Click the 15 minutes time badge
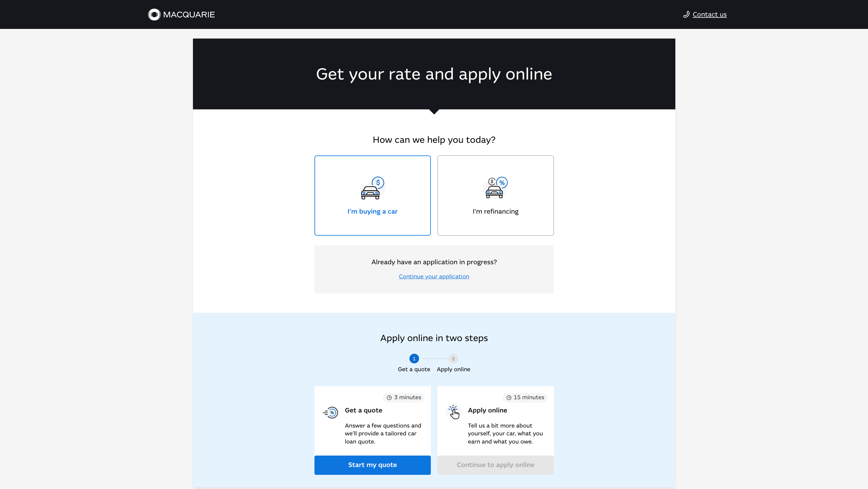 525,397
